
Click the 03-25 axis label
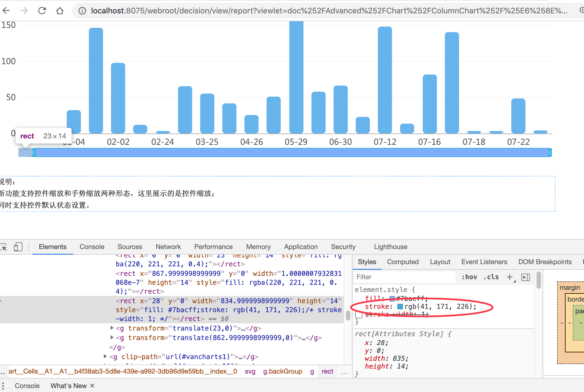click(207, 142)
